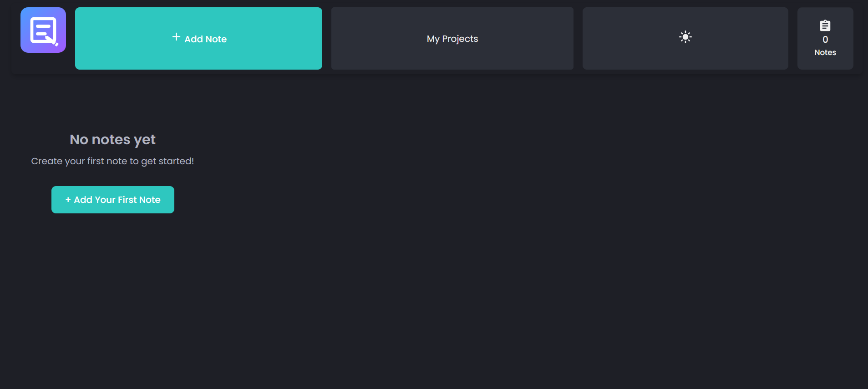Click the word yet in the empty-state heading
Image resolution: width=868 pixels, height=389 pixels.
145,140
